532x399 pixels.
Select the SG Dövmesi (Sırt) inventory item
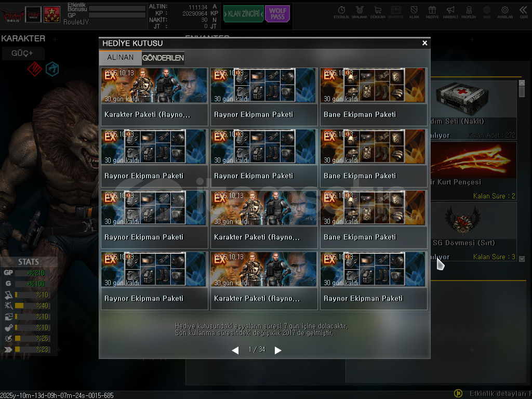(x=474, y=232)
